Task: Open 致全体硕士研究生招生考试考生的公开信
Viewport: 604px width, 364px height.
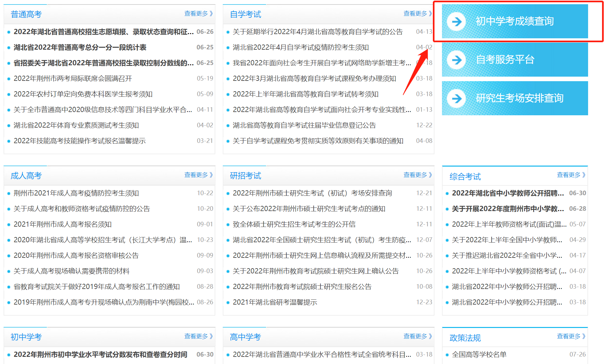Action: coord(294,224)
